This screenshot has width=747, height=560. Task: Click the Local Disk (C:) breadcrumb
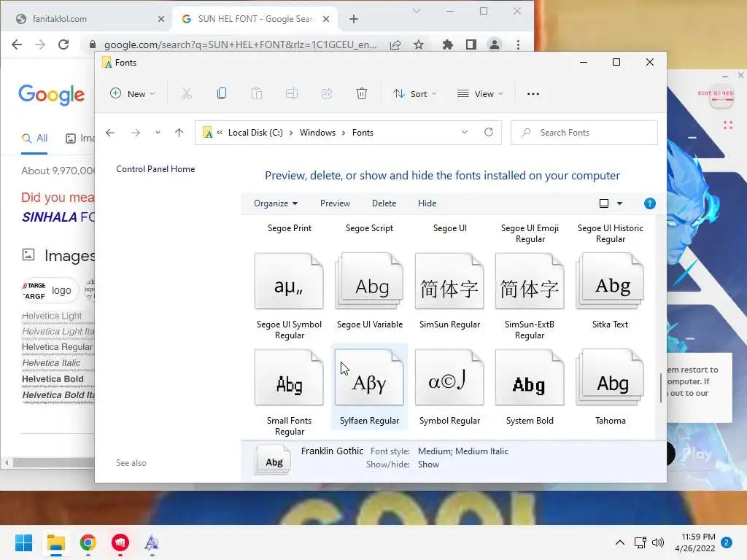click(x=255, y=133)
